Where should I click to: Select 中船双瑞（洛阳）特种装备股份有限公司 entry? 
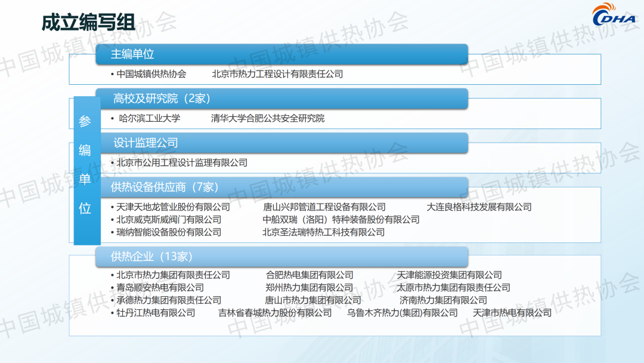point(341,220)
